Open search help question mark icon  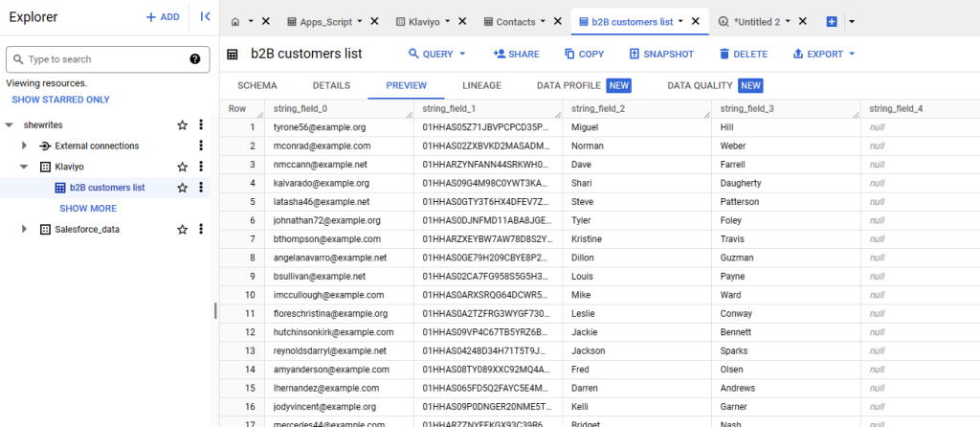pyautogui.click(x=195, y=59)
